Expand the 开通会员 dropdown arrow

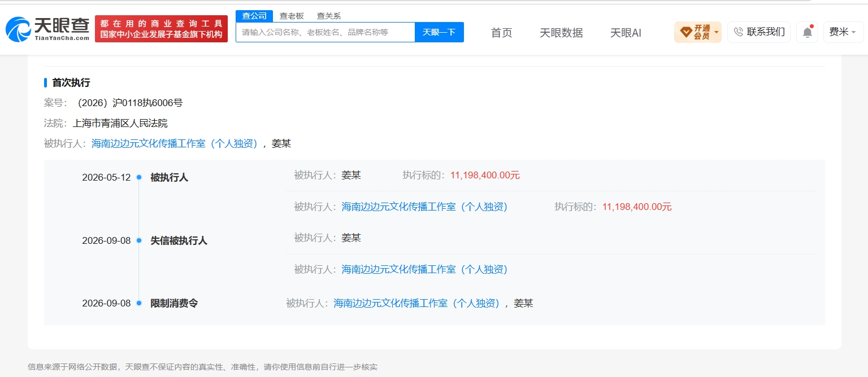[x=717, y=32]
